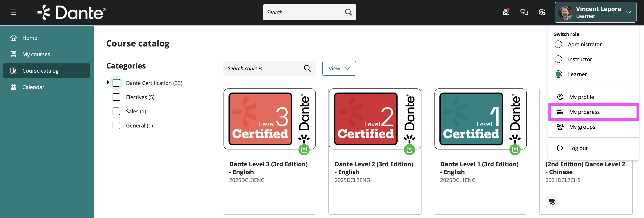Select My progress from user menu
Image resolution: width=644 pixels, height=218 pixels.
coord(584,112)
